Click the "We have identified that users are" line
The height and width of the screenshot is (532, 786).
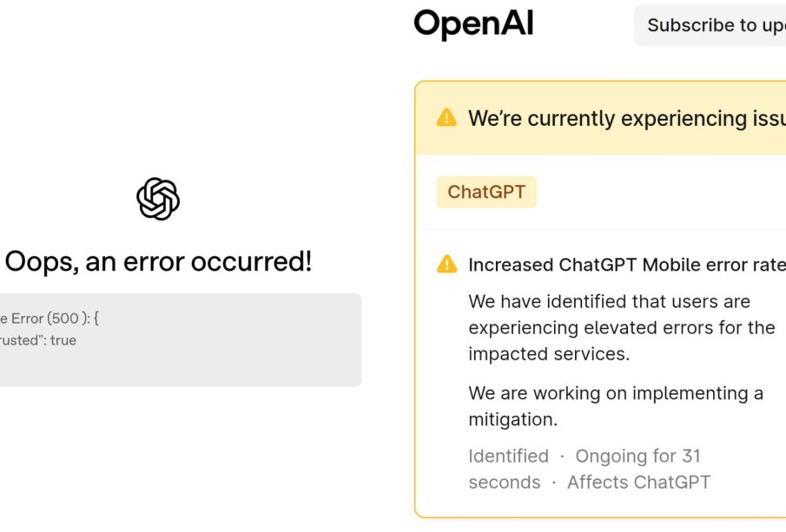[x=609, y=301]
